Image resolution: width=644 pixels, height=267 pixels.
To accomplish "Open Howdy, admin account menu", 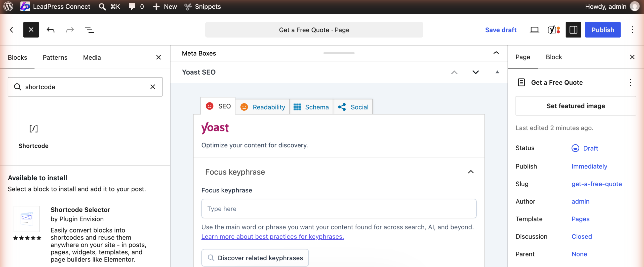I will coord(612,7).
